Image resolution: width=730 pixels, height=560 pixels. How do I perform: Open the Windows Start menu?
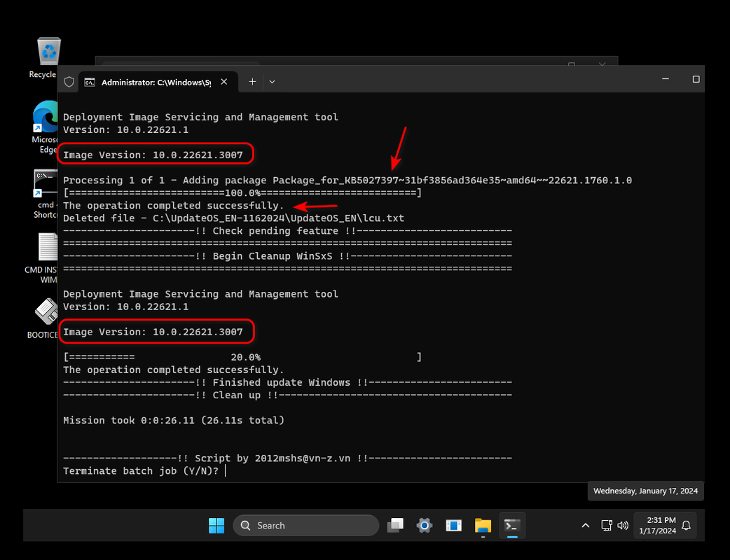pyautogui.click(x=216, y=526)
